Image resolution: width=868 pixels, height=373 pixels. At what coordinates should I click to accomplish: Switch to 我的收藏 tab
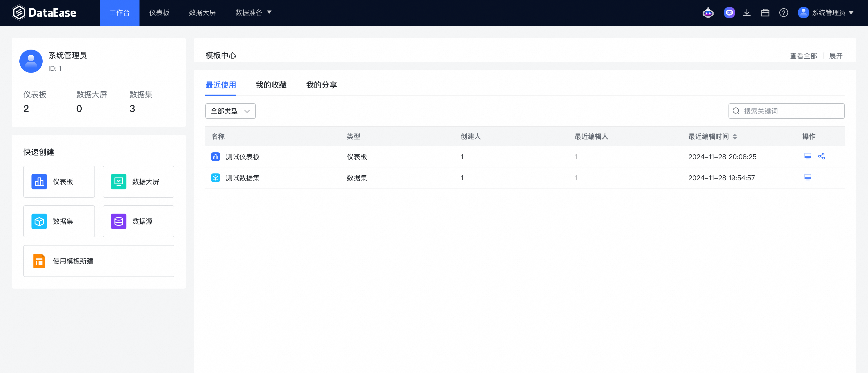[271, 85]
